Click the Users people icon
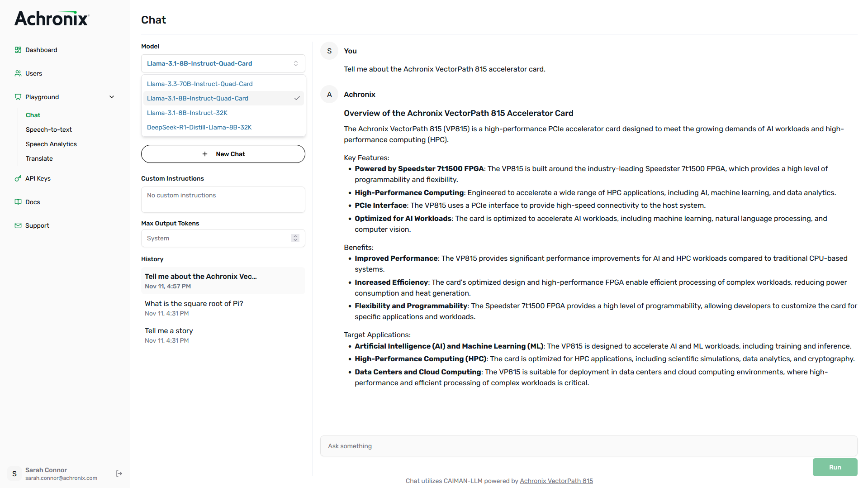This screenshot has height=488, width=868. (x=18, y=73)
